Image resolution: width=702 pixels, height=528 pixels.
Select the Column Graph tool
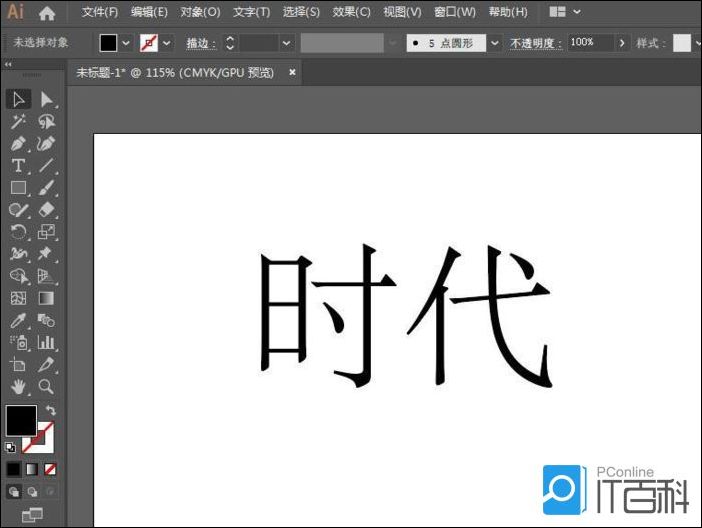(46, 343)
